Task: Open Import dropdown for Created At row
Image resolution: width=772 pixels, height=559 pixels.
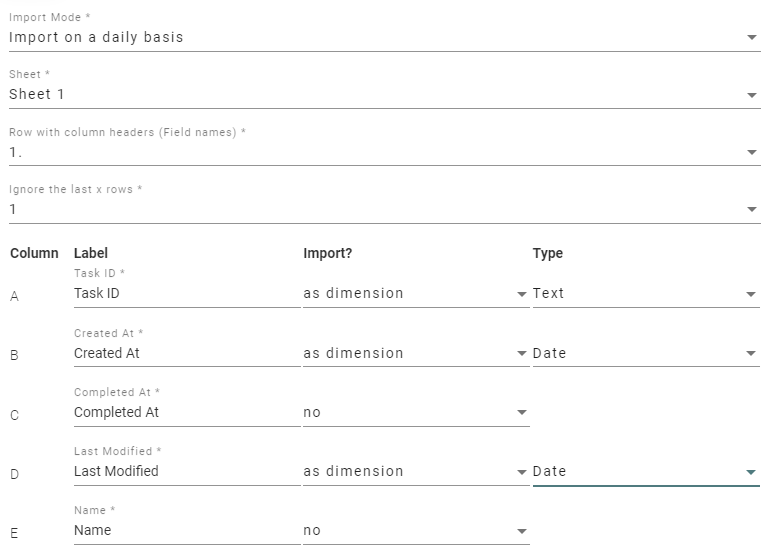Action: click(x=415, y=353)
